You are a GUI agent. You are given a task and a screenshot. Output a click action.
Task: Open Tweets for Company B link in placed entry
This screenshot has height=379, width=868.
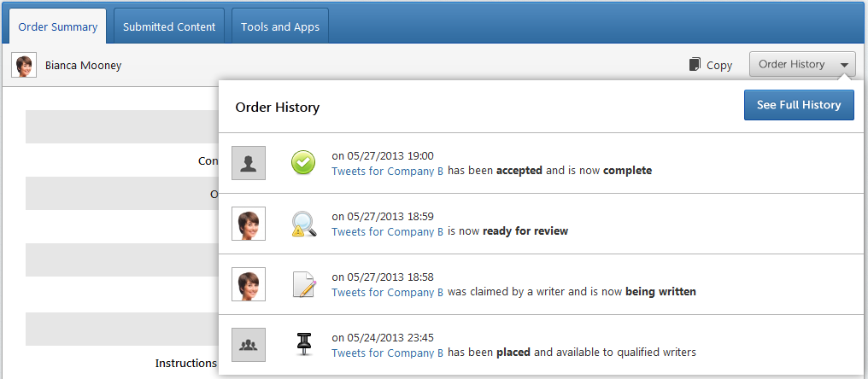pos(388,353)
